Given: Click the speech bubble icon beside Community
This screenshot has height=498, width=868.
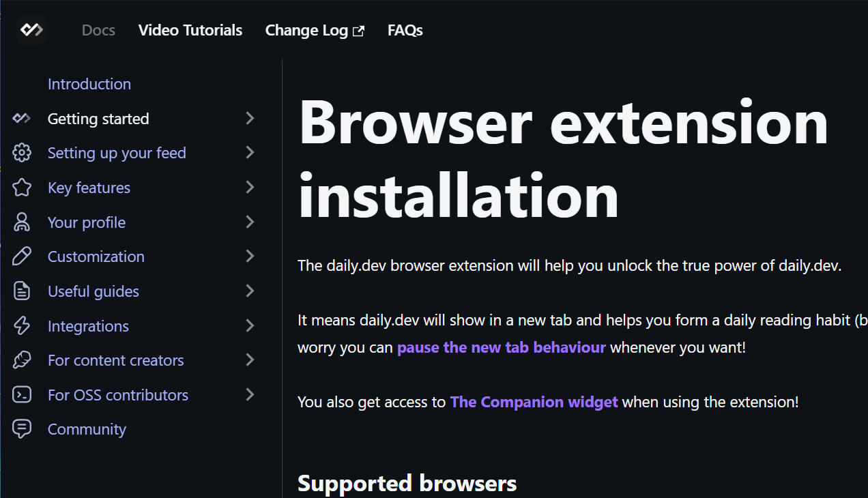Looking at the screenshot, I should coord(22,428).
